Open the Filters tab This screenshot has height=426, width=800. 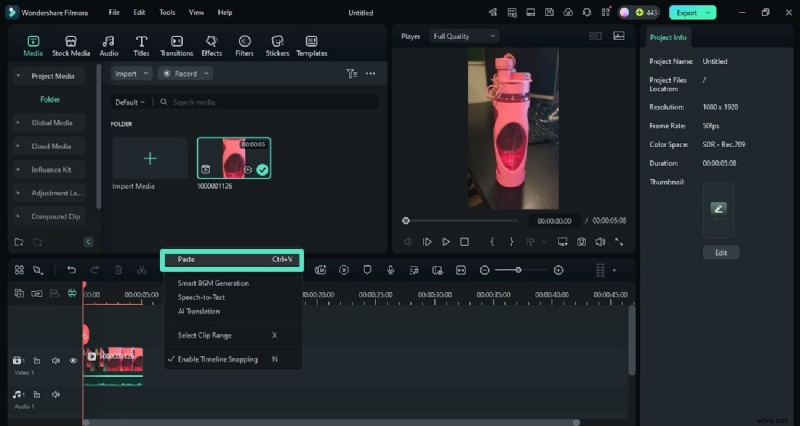click(x=244, y=46)
